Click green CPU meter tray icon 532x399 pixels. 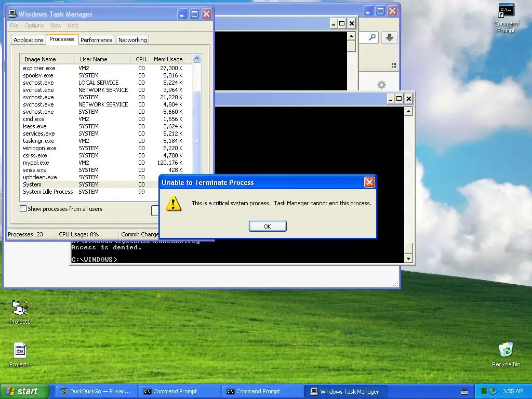tap(484, 391)
